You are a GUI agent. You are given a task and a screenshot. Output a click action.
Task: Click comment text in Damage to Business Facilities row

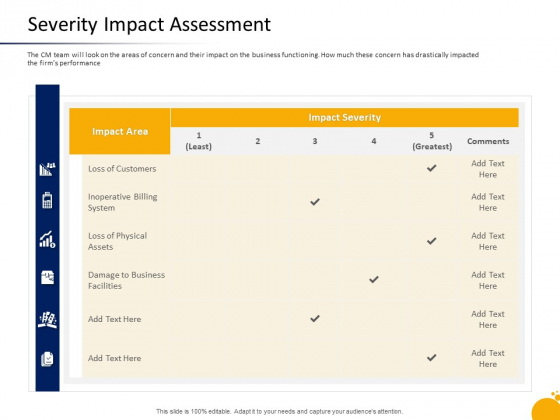pos(488,280)
